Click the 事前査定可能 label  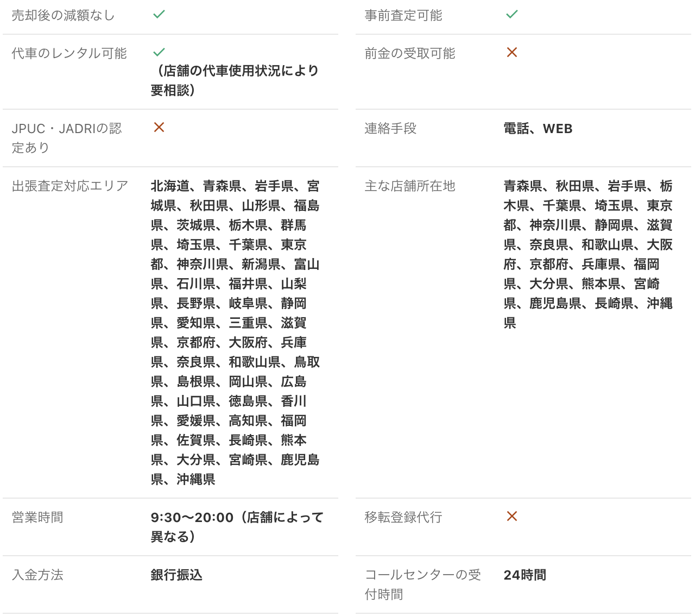click(403, 16)
